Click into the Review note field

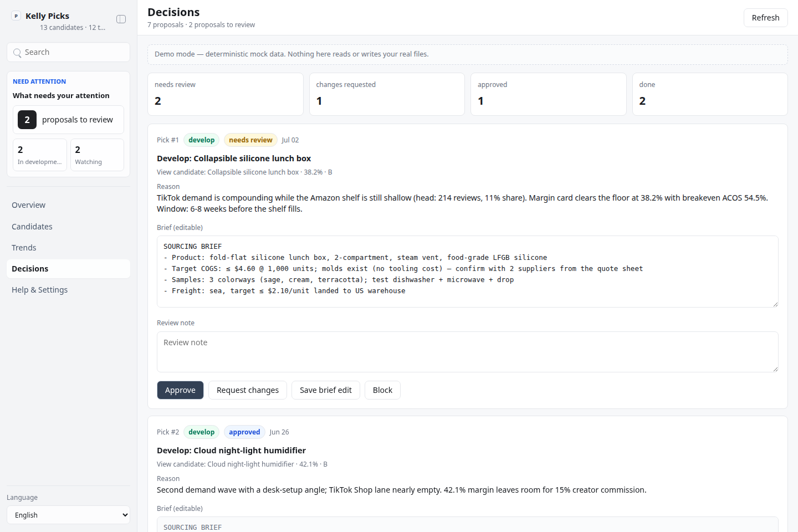(468, 352)
